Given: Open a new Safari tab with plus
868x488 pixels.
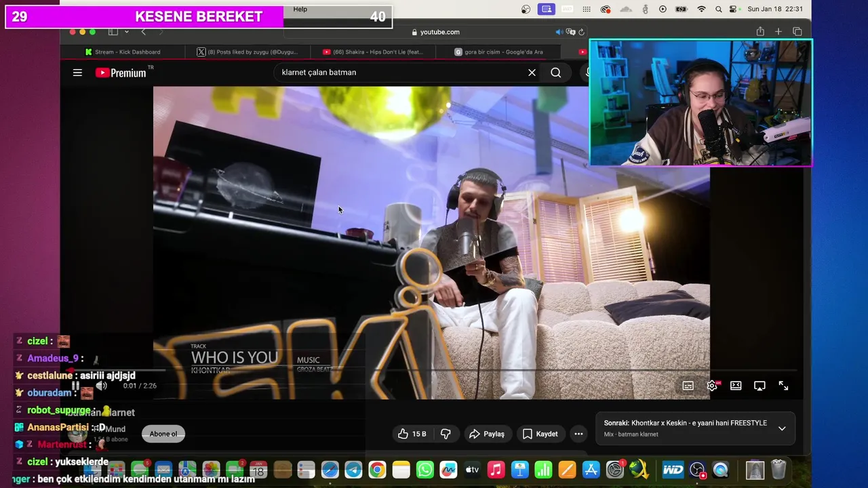Looking at the screenshot, I should point(778,32).
